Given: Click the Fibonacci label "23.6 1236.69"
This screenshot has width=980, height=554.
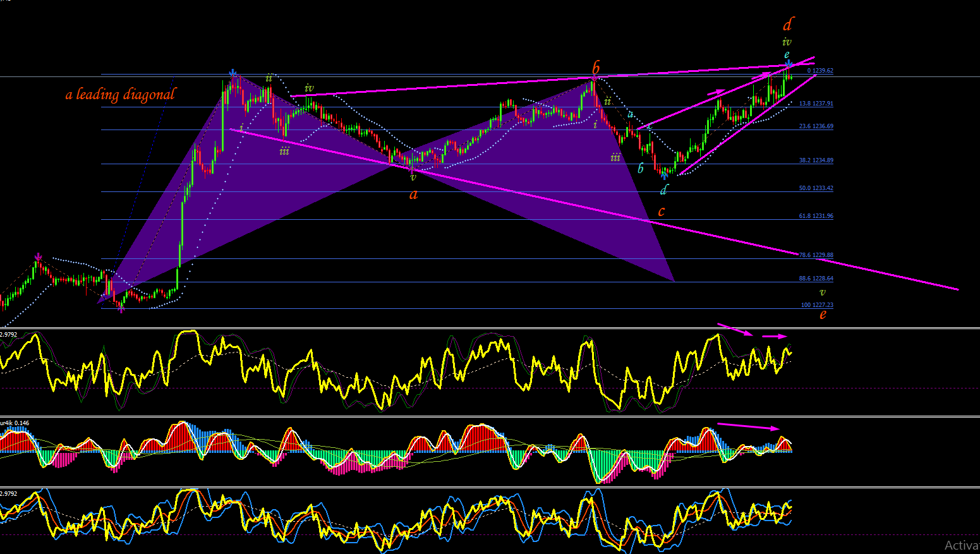Looking at the screenshot, I should point(816,126).
